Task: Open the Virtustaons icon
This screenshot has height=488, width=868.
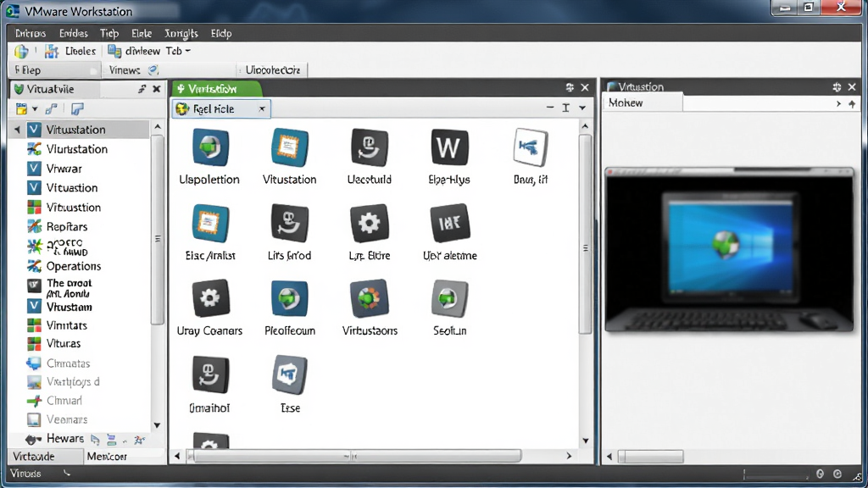Action: 370,299
